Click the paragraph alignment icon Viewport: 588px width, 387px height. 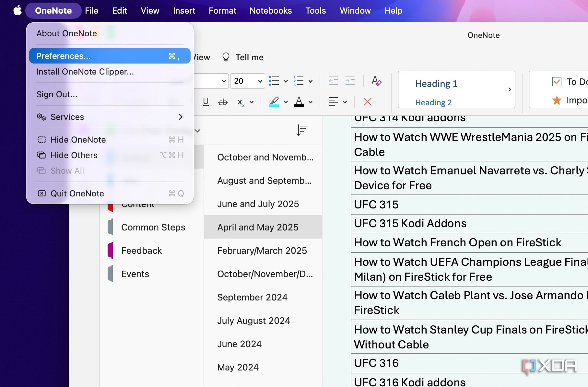pyautogui.click(x=333, y=102)
